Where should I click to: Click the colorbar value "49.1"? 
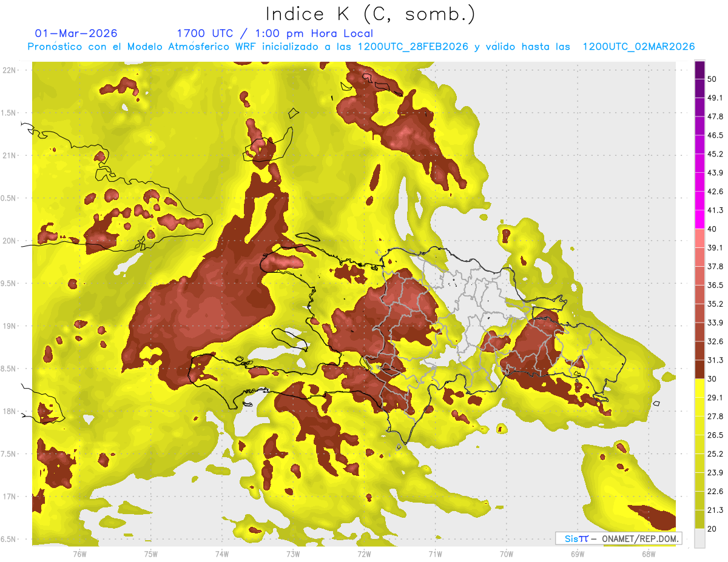715,97
